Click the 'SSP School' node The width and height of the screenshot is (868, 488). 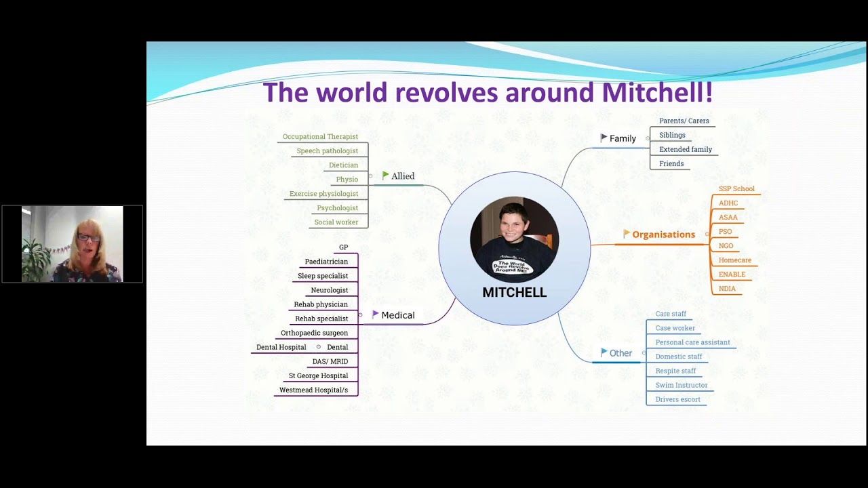point(736,189)
